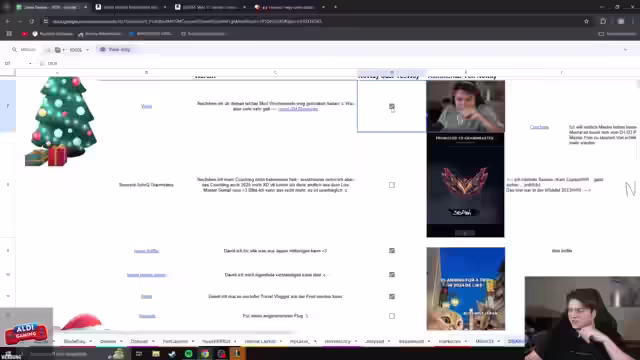This screenshot has height=360, width=640.
Task: Click the browser address bar
Action: [314, 21]
